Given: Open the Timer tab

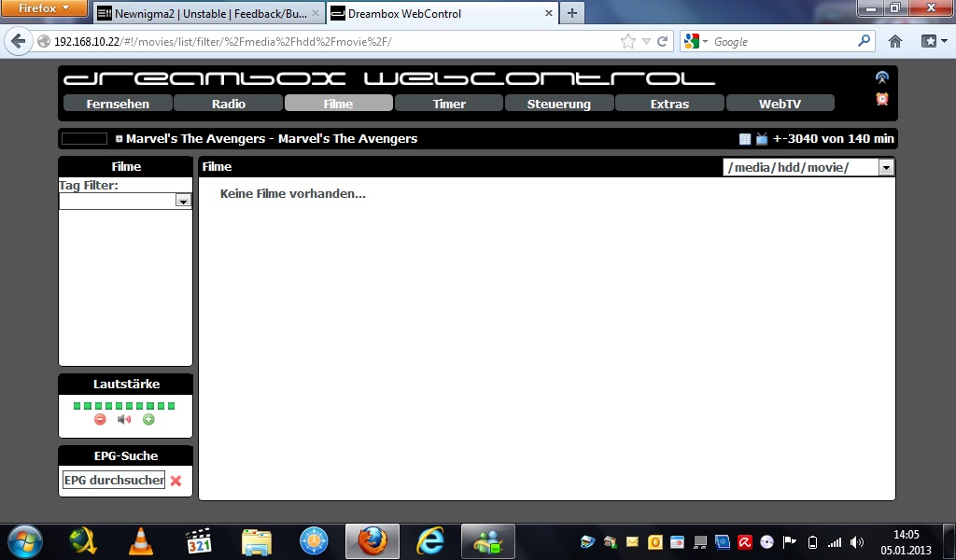Looking at the screenshot, I should coord(449,104).
